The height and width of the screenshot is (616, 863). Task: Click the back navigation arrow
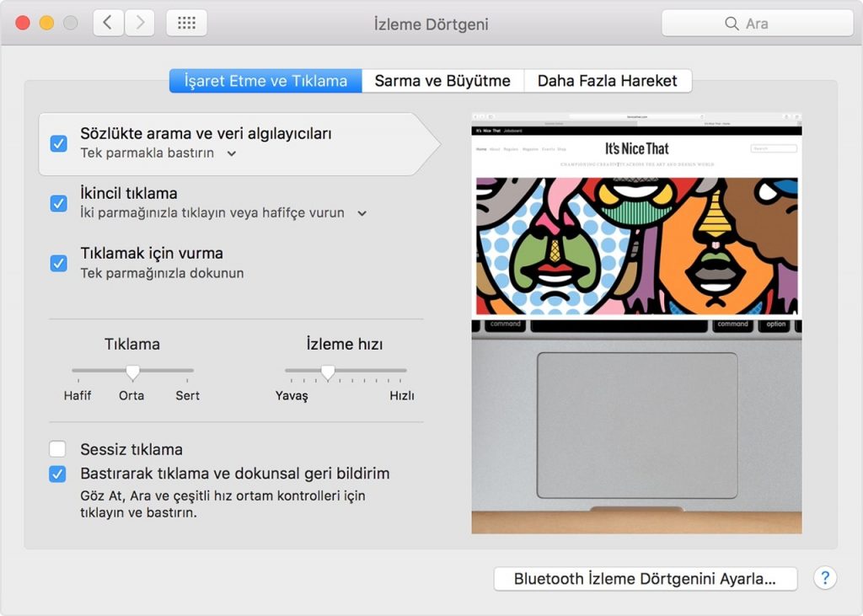click(x=107, y=23)
